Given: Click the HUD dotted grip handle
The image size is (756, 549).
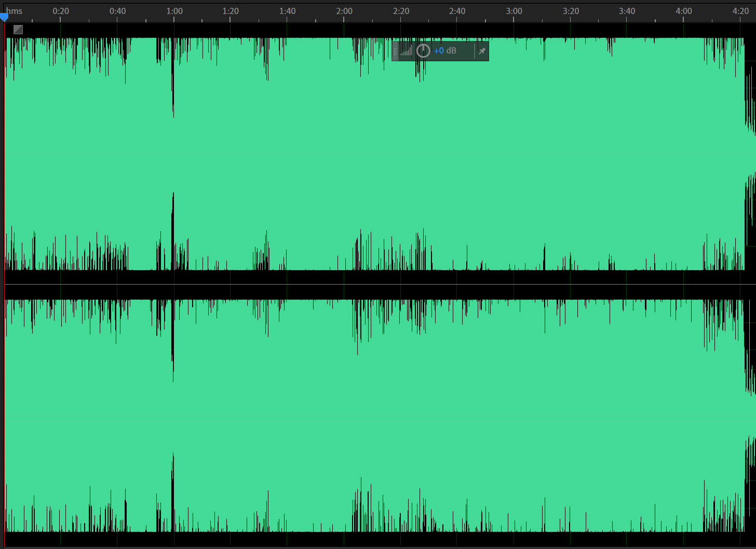Looking at the screenshot, I should tap(395, 51).
